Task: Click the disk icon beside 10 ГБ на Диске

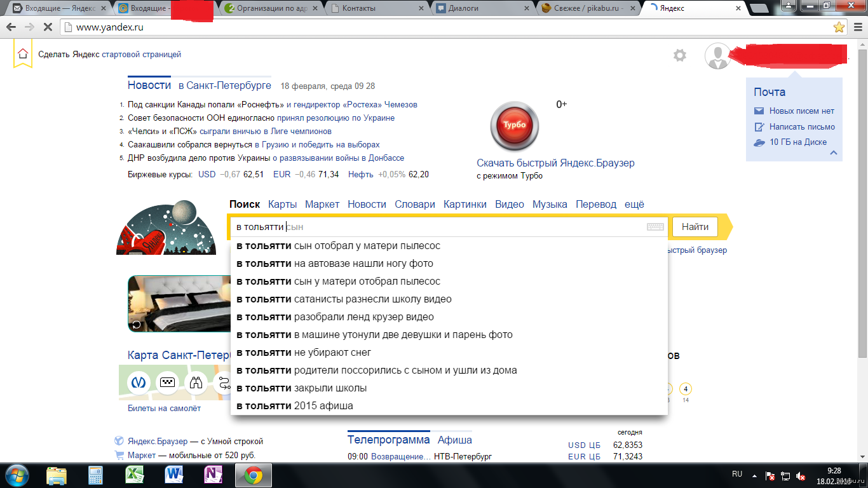Action: [759, 142]
